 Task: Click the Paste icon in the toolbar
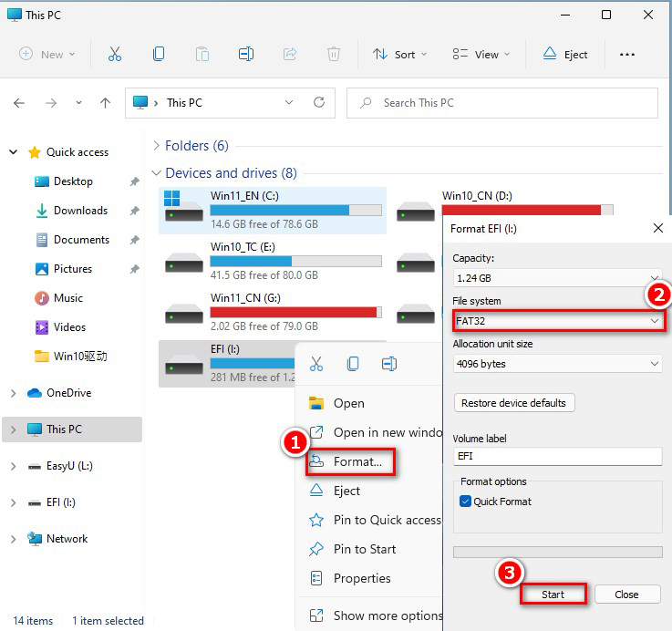[202, 55]
